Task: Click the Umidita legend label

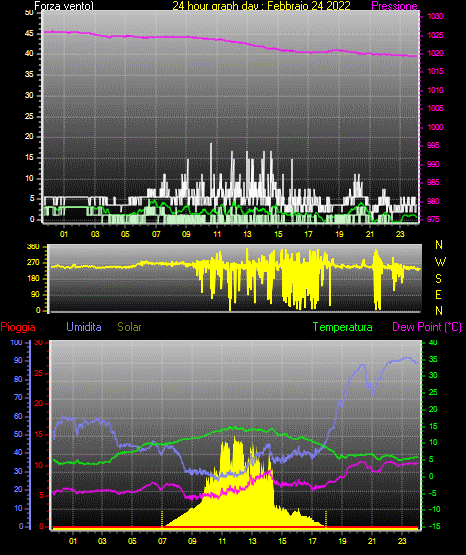Action: pos(84,327)
